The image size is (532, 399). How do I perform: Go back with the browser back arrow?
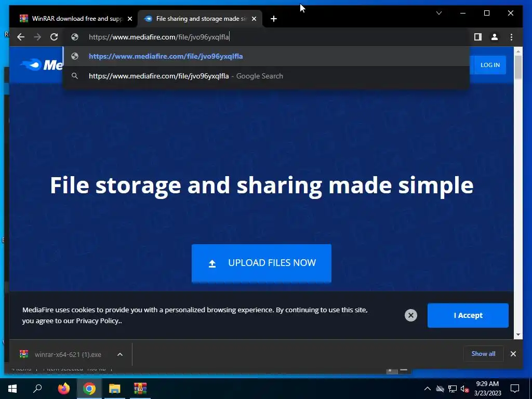pos(21,37)
